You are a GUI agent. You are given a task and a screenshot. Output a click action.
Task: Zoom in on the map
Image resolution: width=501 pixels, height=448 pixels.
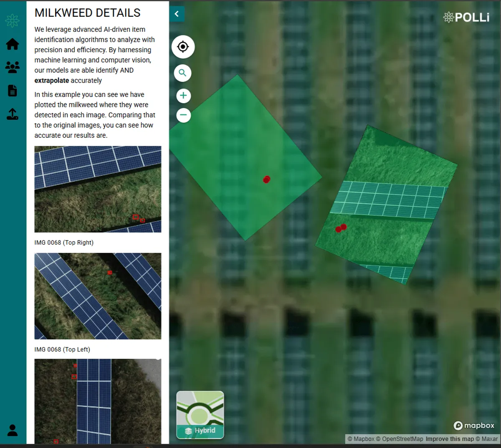pyautogui.click(x=183, y=96)
